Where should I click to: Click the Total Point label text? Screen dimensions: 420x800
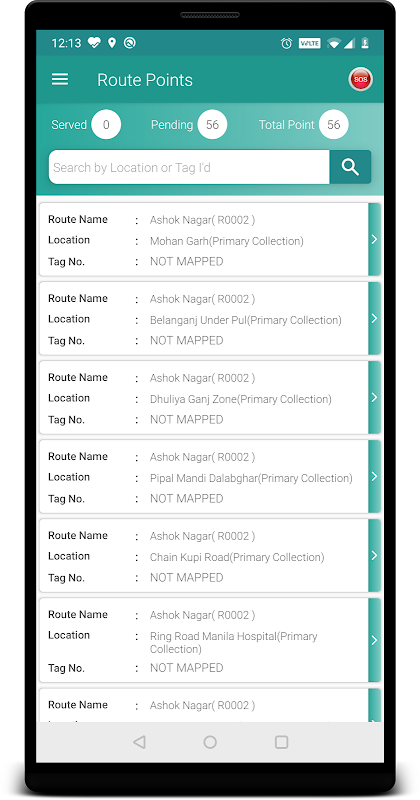point(286,125)
